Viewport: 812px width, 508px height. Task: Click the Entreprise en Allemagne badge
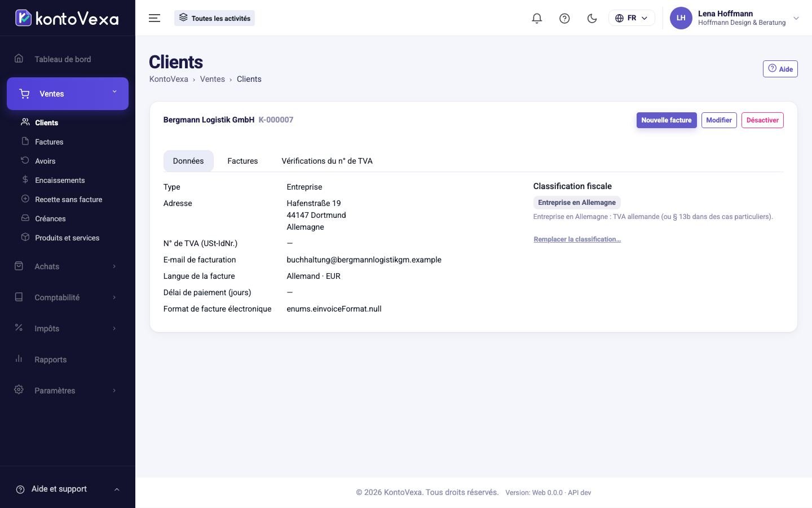577,203
